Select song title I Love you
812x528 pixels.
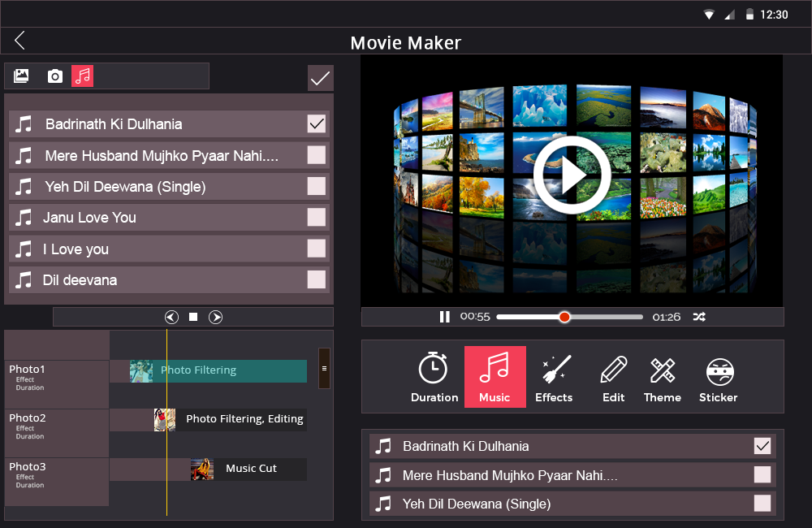pyautogui.click(x=76, y=249)
